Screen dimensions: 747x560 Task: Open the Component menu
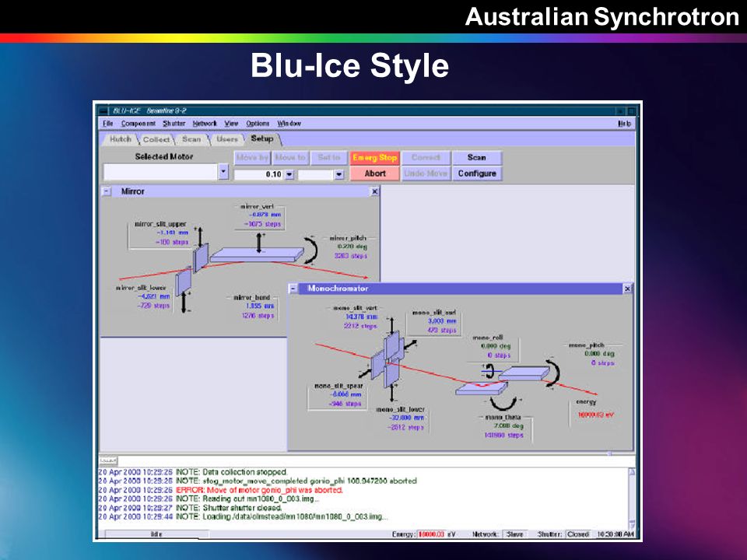(x=139, y=124)
